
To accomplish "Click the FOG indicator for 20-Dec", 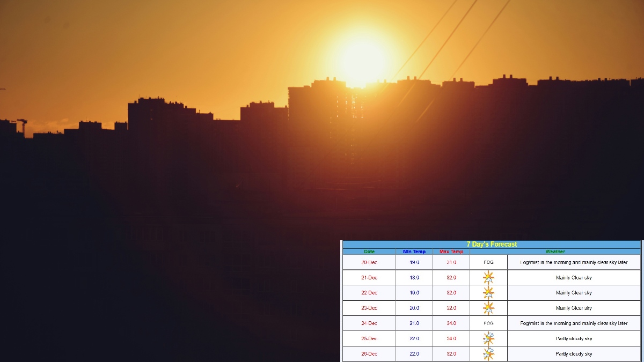I will point(488,262).
